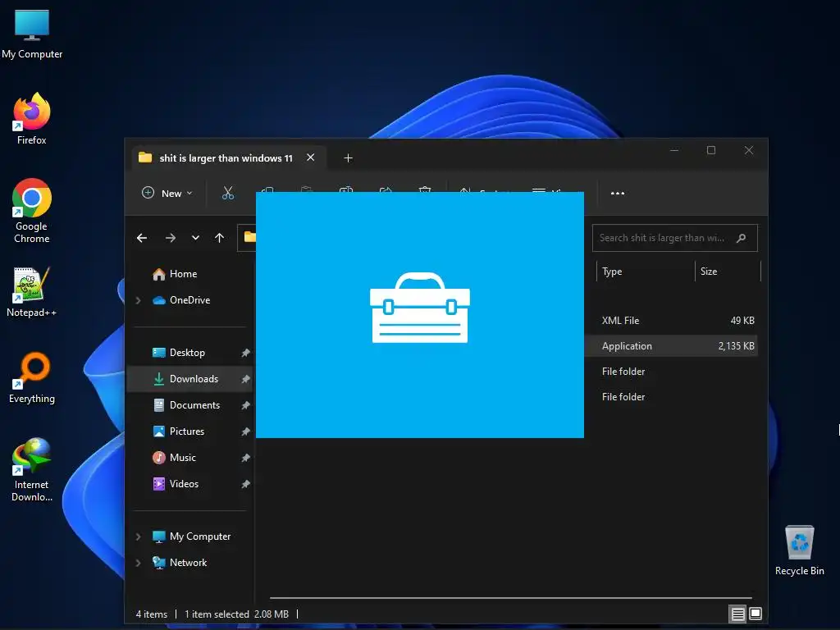Open Internet Download Manager shortcut

(x=32, y=470)
